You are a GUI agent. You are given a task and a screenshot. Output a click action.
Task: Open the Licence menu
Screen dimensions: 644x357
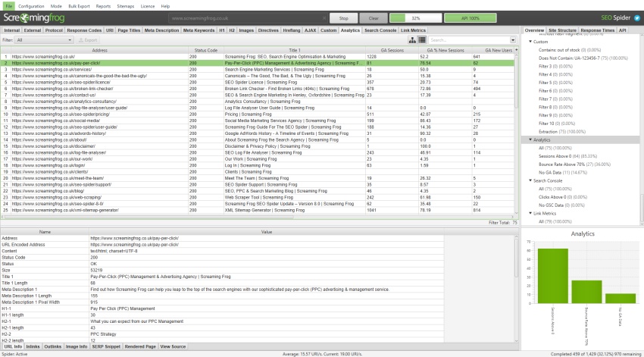click(x=148, y=6)
